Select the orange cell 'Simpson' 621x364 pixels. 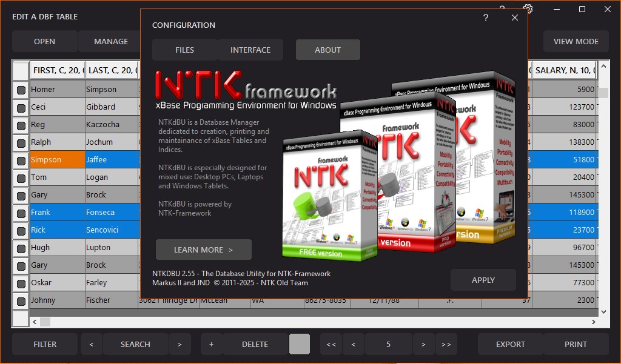click(x=58, y=160)
